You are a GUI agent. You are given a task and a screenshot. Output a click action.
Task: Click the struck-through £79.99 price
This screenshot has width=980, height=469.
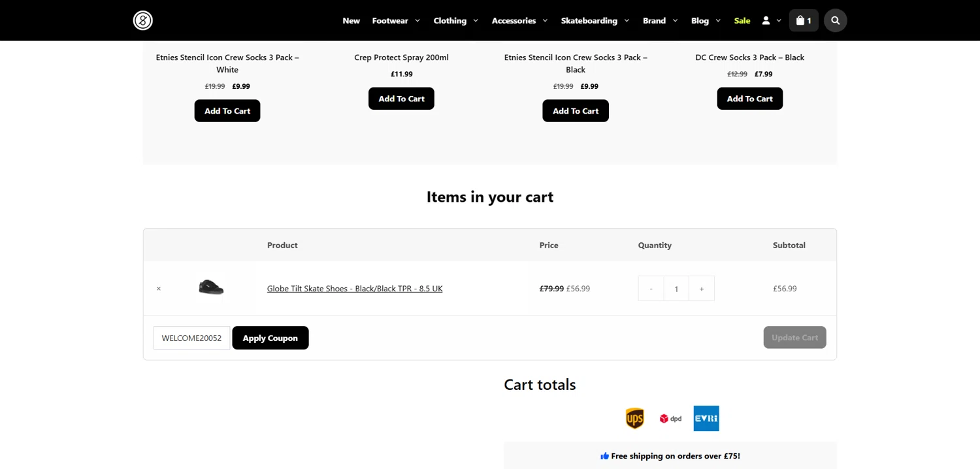(x=551, y=289)
